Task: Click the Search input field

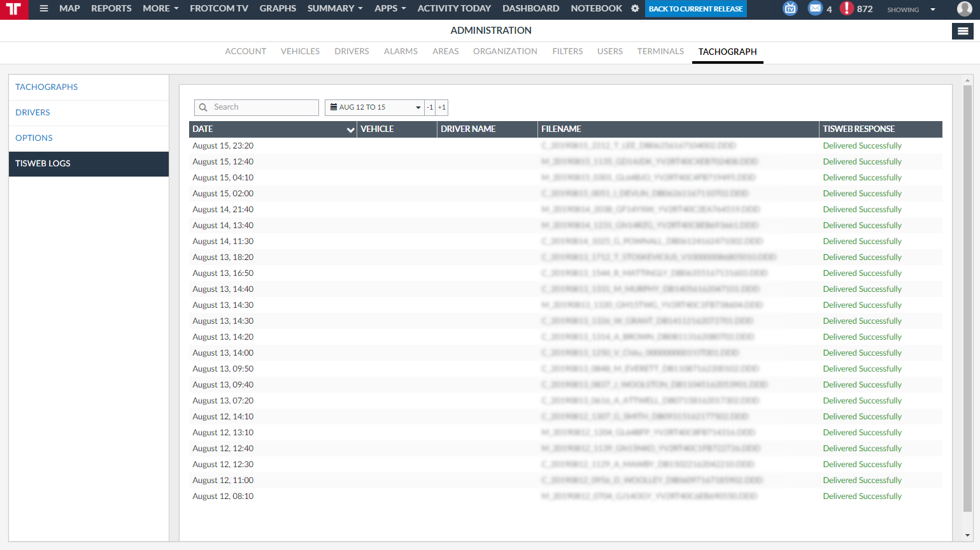Action: (262, 108)
